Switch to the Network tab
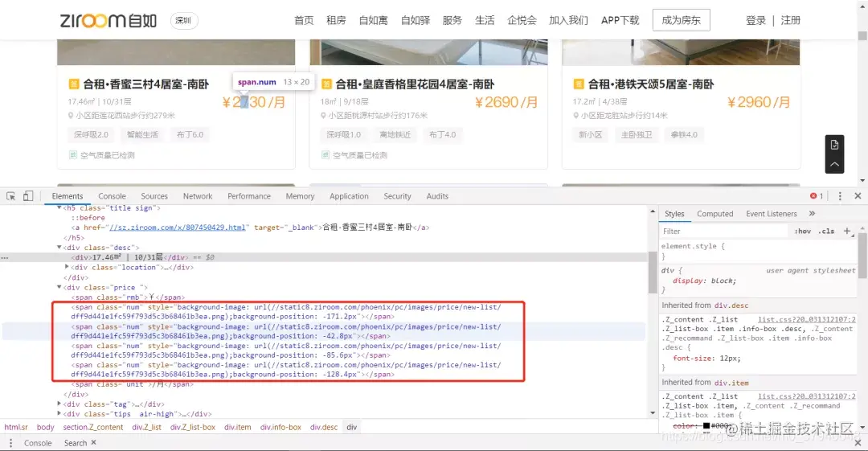The width and height of the screenshot is (868, 451). 198,196
